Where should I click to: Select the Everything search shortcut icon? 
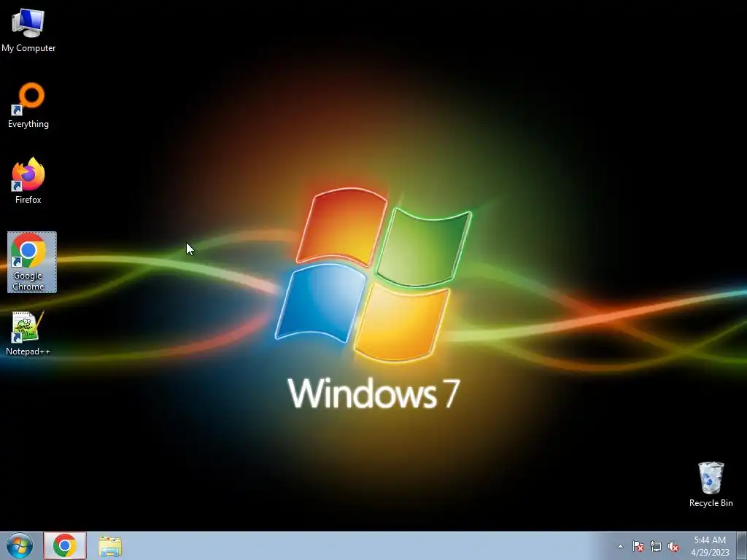pyautogui.click(x=28, y=105)
